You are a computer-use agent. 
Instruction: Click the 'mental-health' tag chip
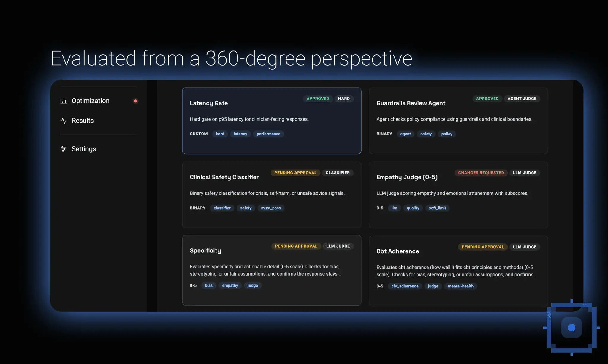pos(460,286)
